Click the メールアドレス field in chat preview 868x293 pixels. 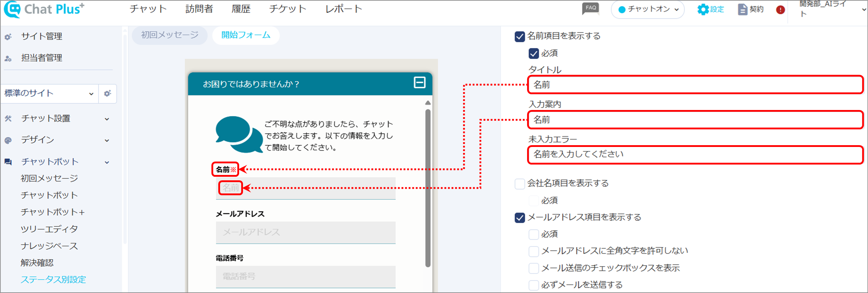306,232
